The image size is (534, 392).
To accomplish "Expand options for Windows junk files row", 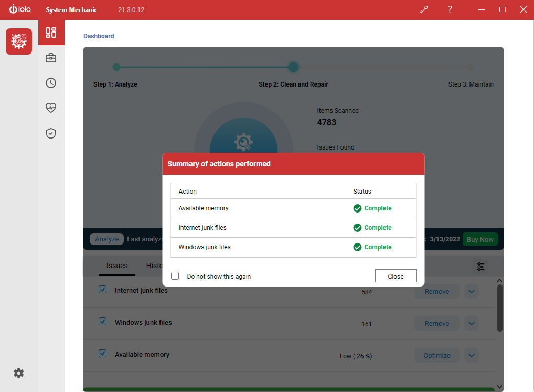I will (472, 324).
